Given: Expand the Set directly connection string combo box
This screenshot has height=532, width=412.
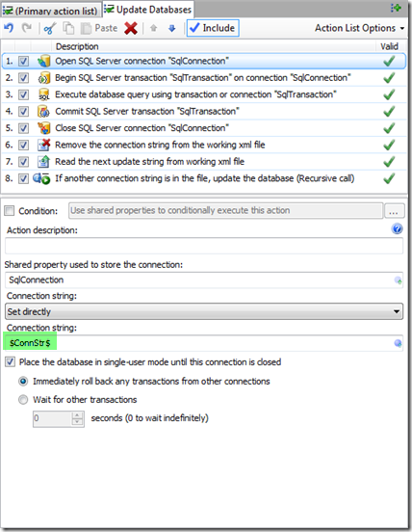Looking at the screenshot, I should click(x=204, y=311).
